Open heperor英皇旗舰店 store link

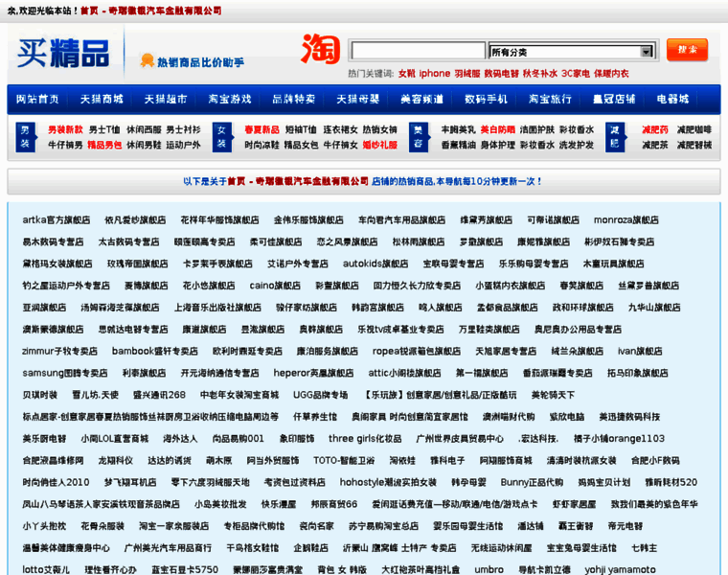click(313, 373)
